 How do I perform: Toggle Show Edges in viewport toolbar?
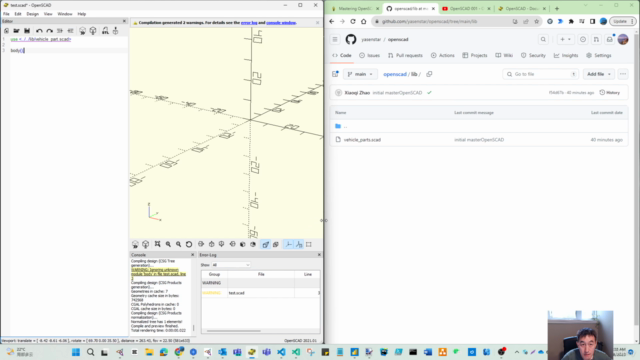309,244
